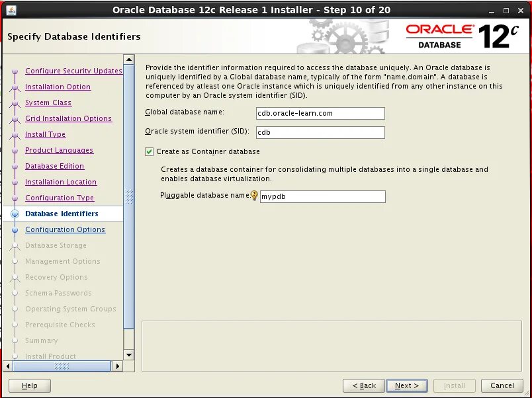This screenshot has width=532, height=398.
Task: Click the Help button
Action: [x=30, y=385]
